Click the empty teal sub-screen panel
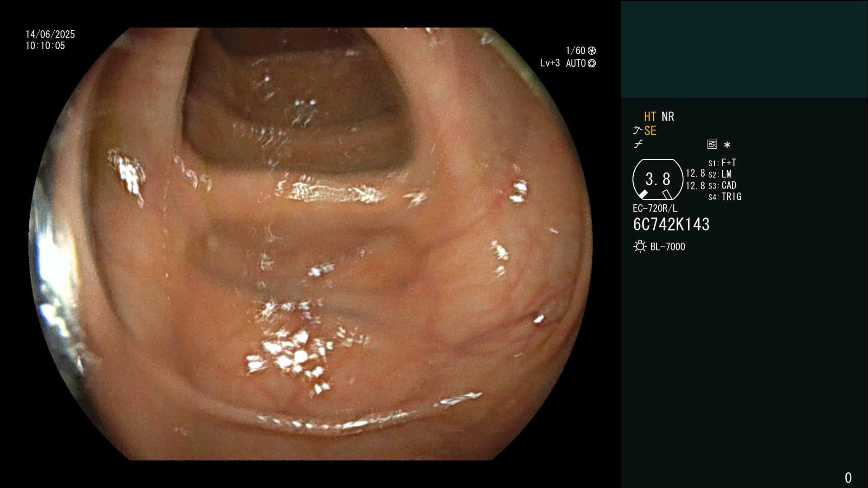The image size is (868, 488). click(x=744, y=49)
